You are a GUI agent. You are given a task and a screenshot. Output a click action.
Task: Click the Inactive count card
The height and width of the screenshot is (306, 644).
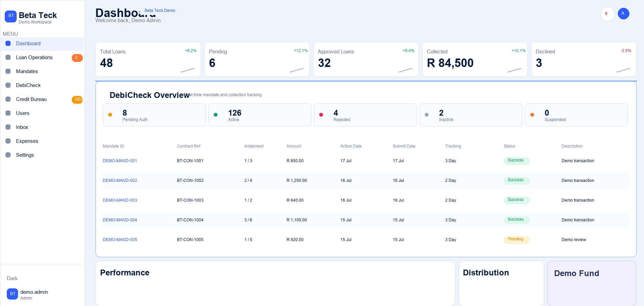tap(471, 115)
